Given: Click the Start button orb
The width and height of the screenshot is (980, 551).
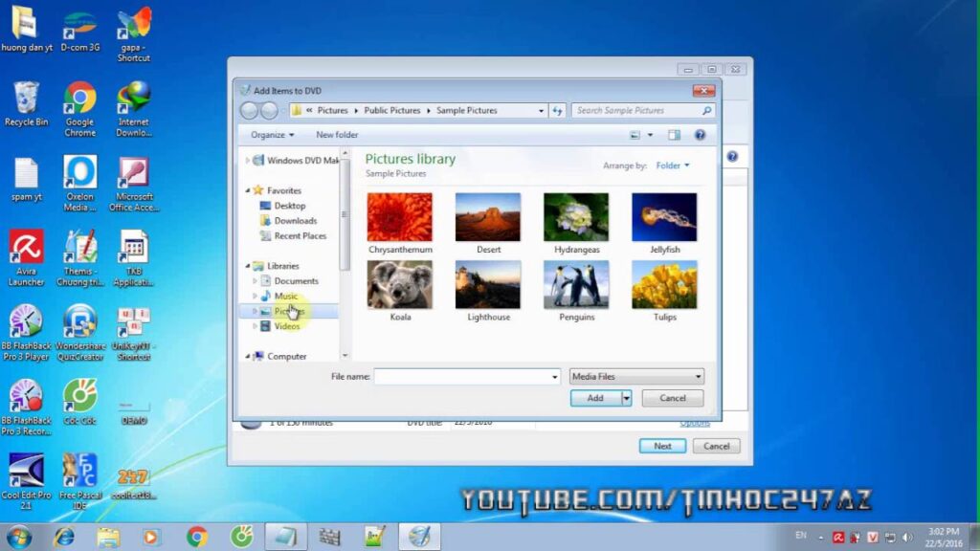Looking at the screenshot, I should coord(19,538).
